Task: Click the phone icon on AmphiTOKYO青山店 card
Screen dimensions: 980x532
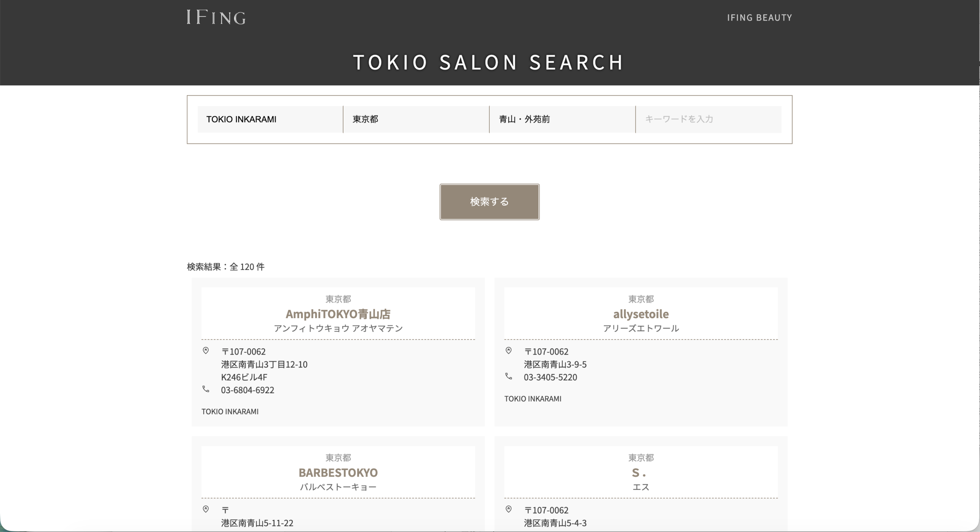Action: click(207, 389)
